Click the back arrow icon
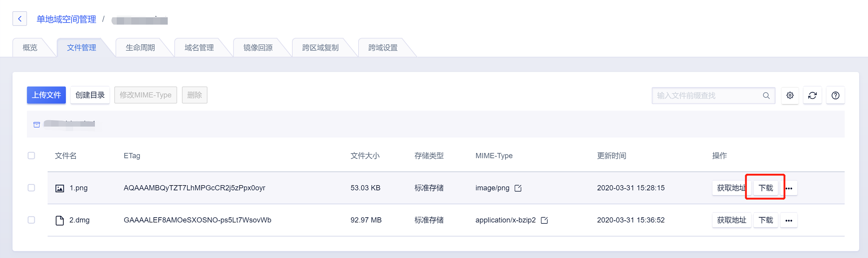Screen dimensions: 868x258 click(x=20, y=19)
